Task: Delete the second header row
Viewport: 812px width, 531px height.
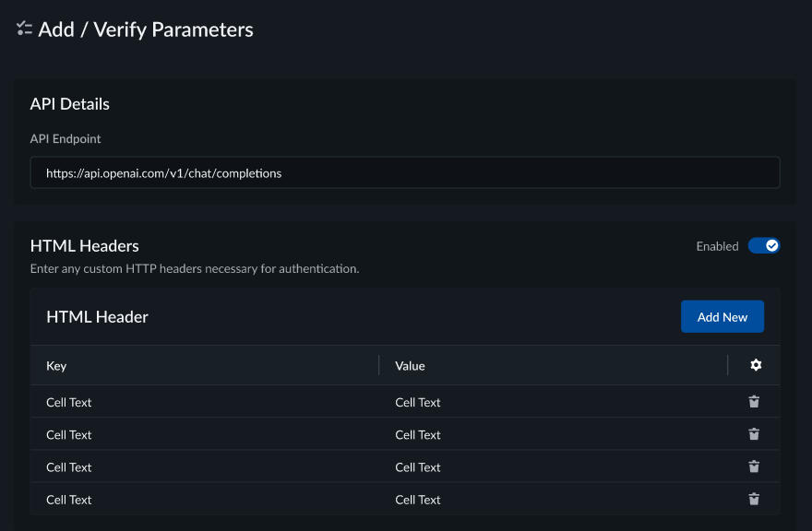Action: 754,434
